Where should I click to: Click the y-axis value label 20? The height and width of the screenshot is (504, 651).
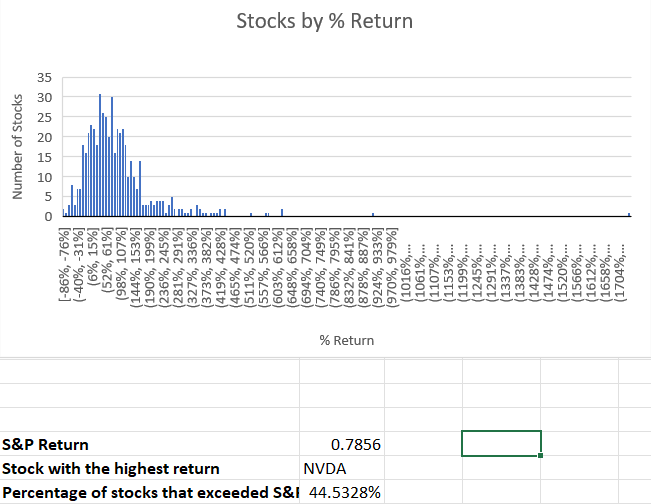[x=43, y=137]
